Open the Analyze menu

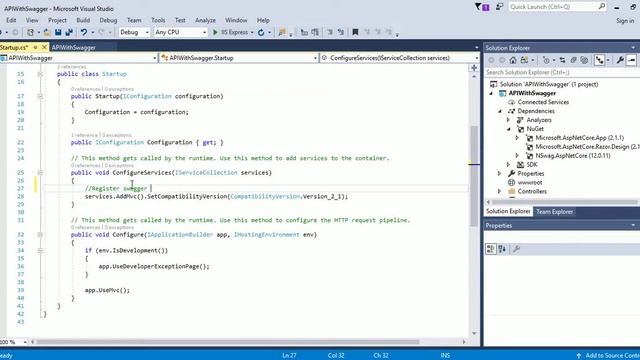click(205, 20)
